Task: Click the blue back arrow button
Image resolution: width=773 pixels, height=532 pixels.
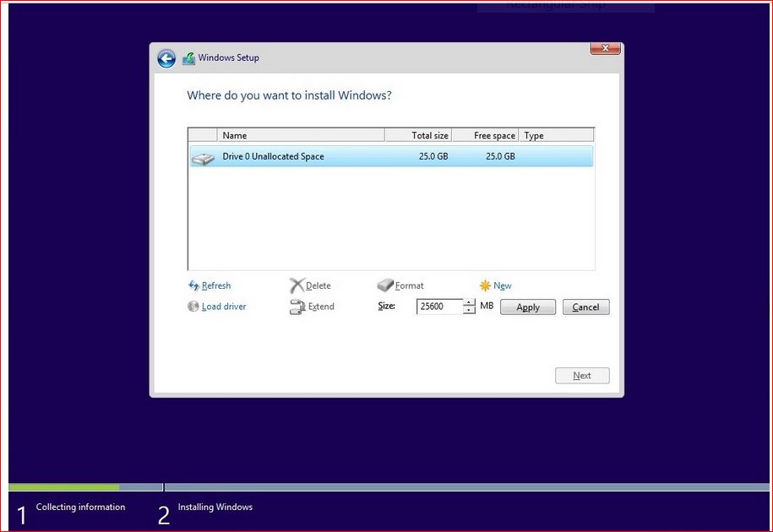Action: coord(166,58)
